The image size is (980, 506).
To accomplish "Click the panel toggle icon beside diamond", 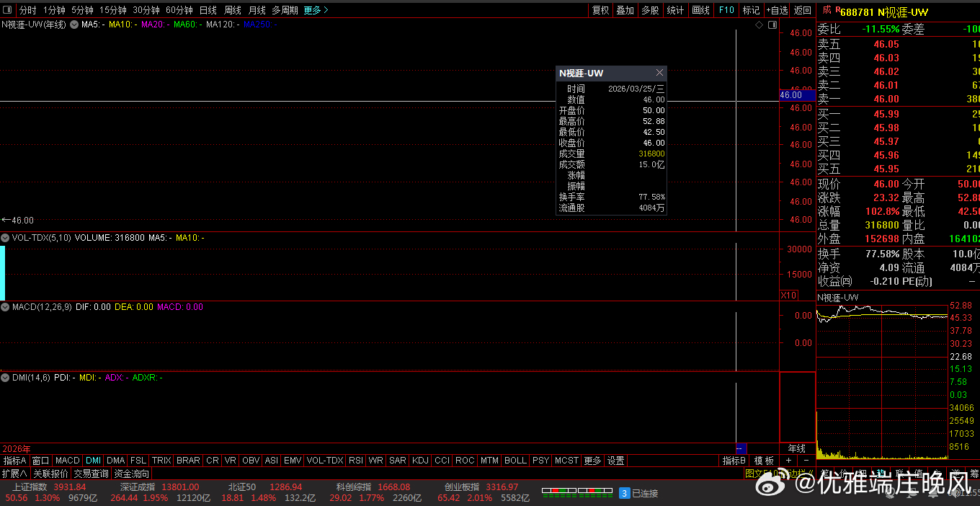I will [x=772, y=25].
